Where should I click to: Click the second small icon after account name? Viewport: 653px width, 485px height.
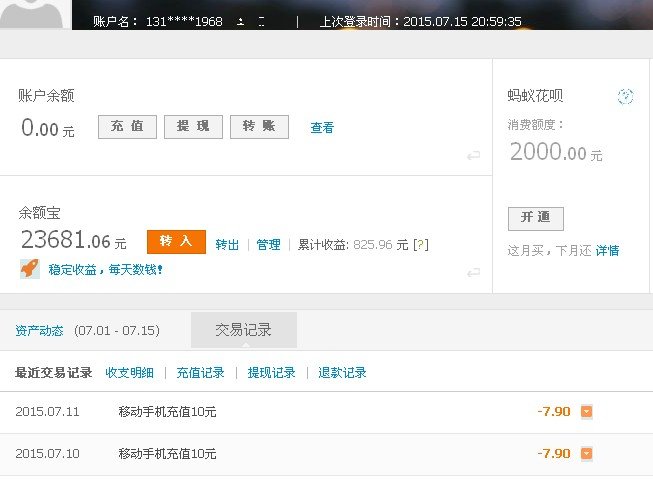261,22
